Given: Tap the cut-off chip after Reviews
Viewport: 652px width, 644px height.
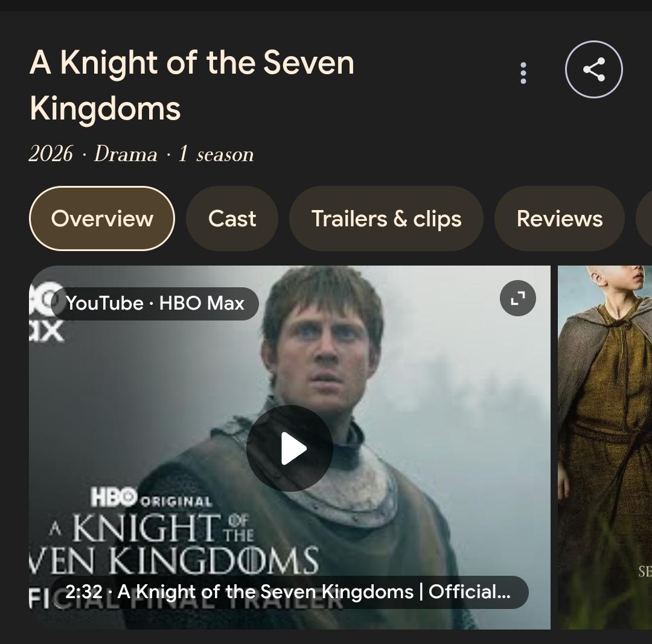Looking at the screenshot, I should point(644,218).
